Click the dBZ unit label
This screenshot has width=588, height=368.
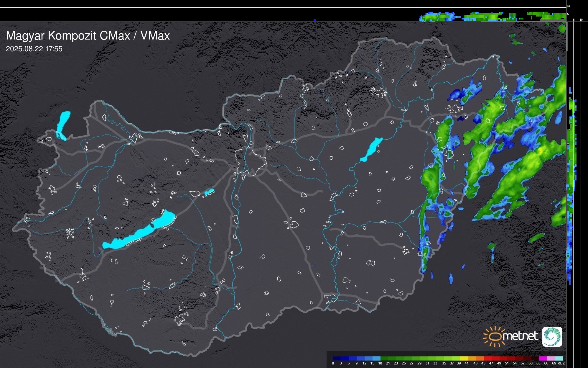561,363
